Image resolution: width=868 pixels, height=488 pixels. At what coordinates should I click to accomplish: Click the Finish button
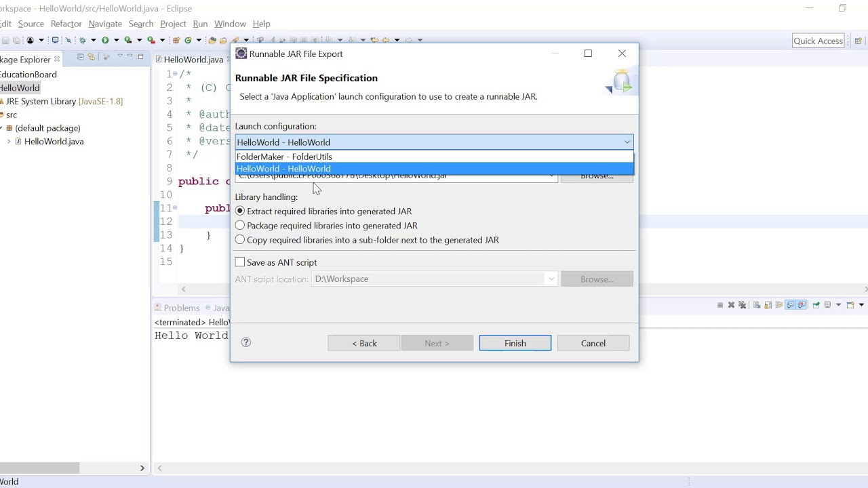(x=515, y=343)
